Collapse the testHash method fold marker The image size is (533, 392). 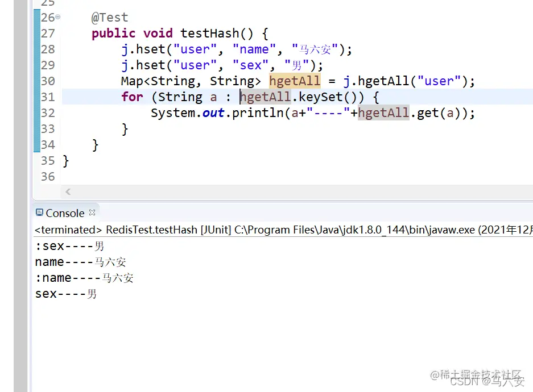(58, 16)
